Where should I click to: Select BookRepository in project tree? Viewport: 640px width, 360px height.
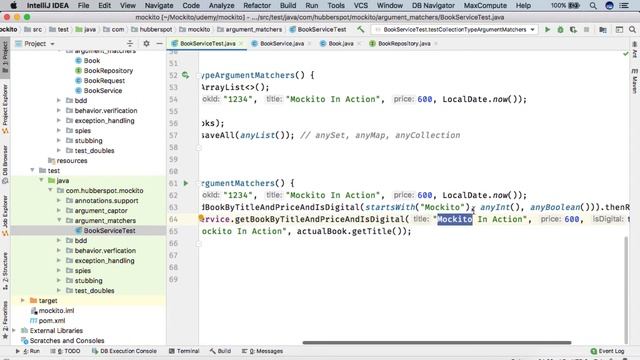pyautogui.click(x=108, y=70)
